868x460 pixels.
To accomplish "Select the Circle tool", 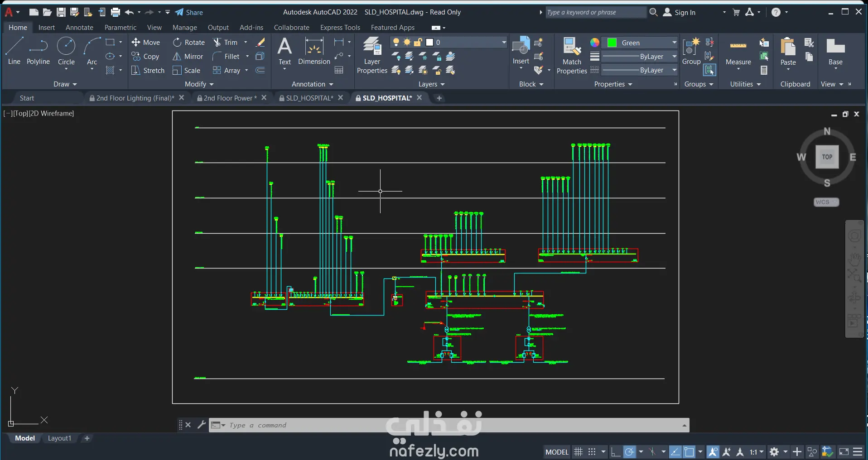I will (66, 51).
